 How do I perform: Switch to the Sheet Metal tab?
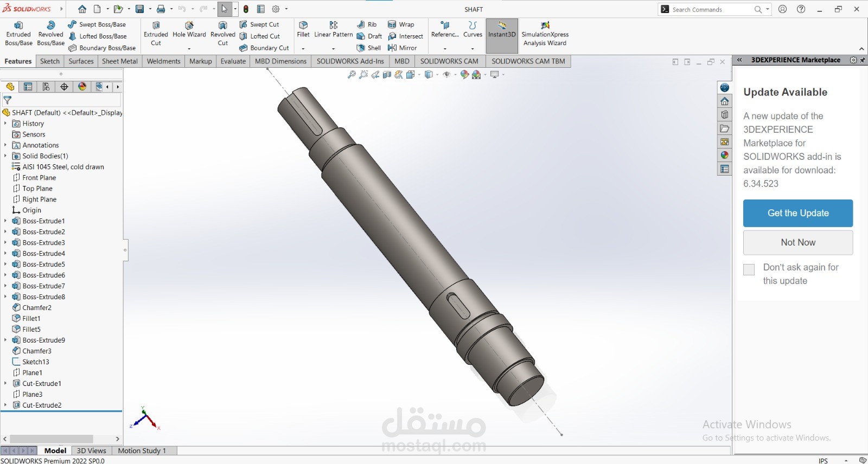(x=120, y=61)
